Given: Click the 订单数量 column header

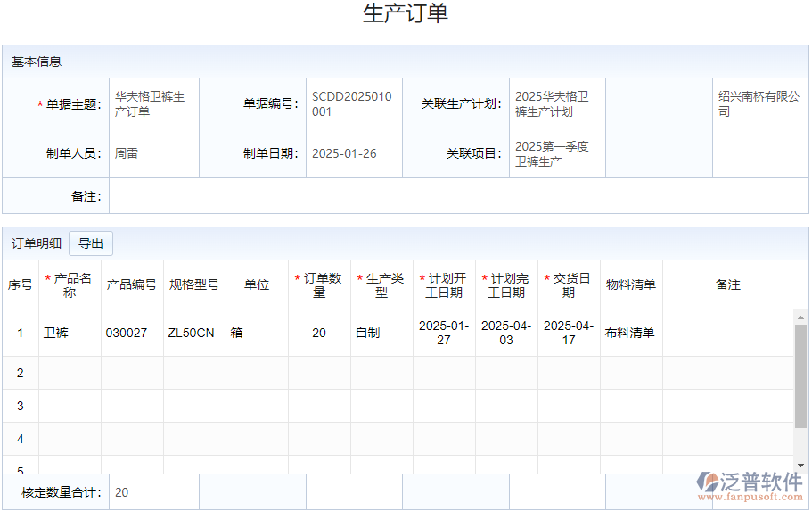Looking at the screenshot, I should 319,285.
